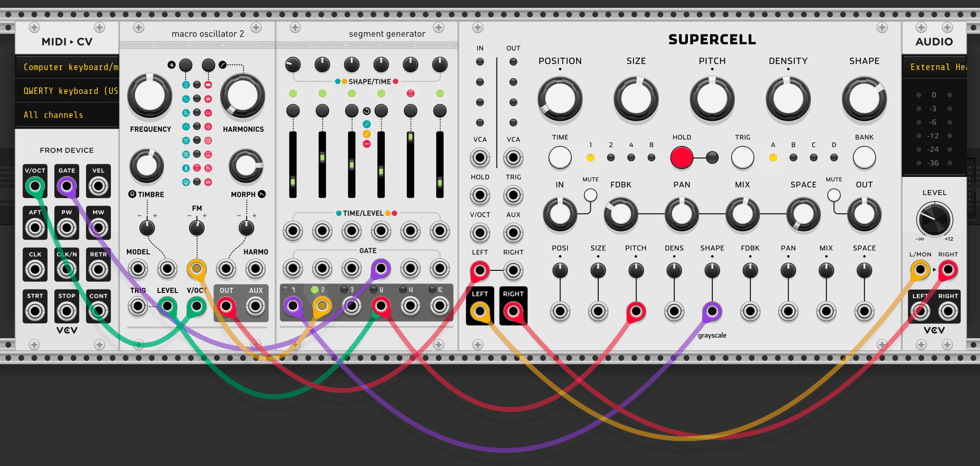The height and width of the screenshot is (466, 980).
Task: Click the CONT output jack on MIDI-CV
Action: pyautogui.click(x=98, y=311)
